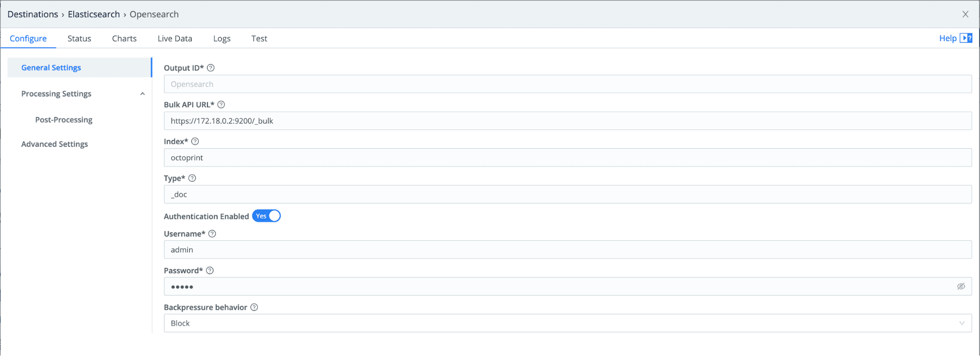Disable the Authentication Enabled toggle
The width and height of the screenshot is (980, 356).
266,216
